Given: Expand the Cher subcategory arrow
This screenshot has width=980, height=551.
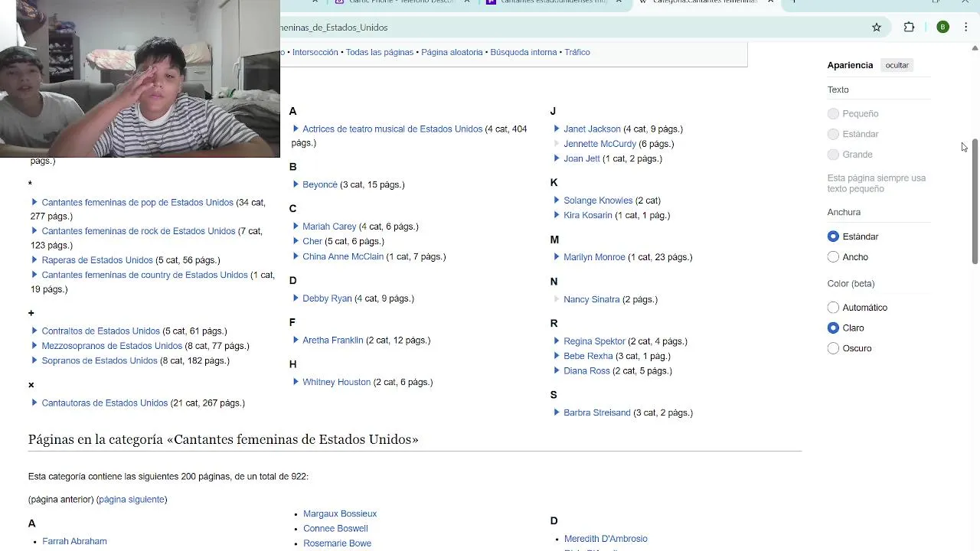Looking at the screenshot, I should (x=296, y=241).
